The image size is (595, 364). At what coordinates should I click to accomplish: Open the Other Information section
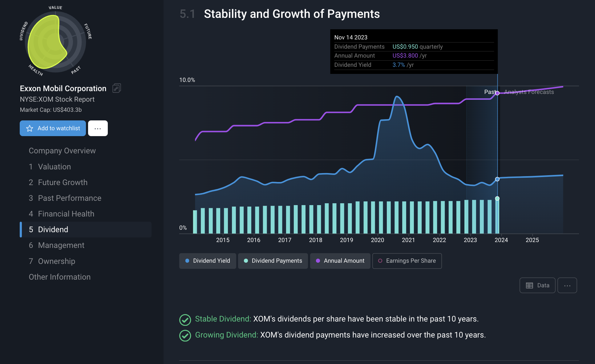(60, 277)
